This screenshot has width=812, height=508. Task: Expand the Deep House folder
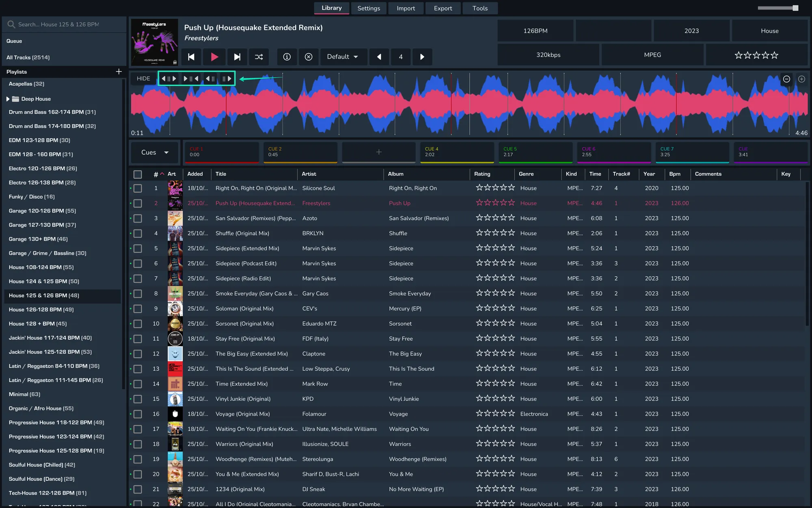[x=8, y=99]
